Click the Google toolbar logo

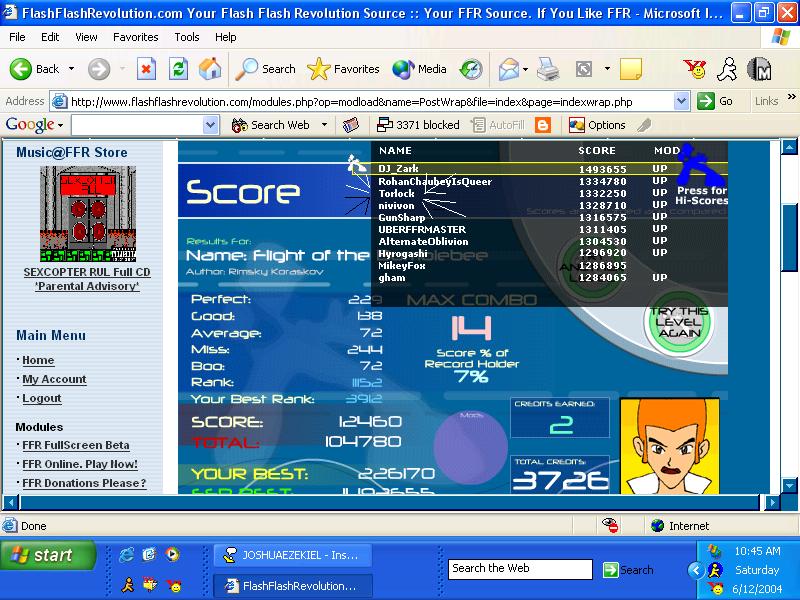pyautogui.click(x=30, y=125)
